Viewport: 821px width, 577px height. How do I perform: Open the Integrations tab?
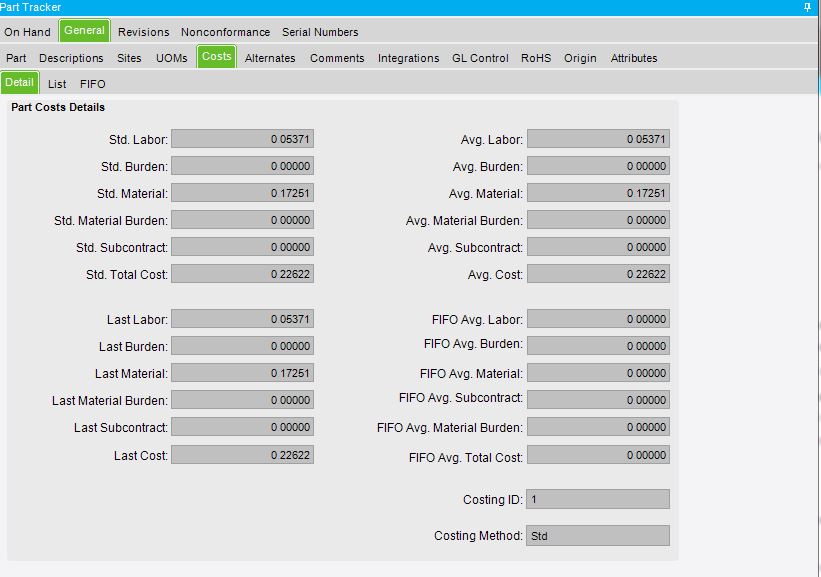[408, 58]
